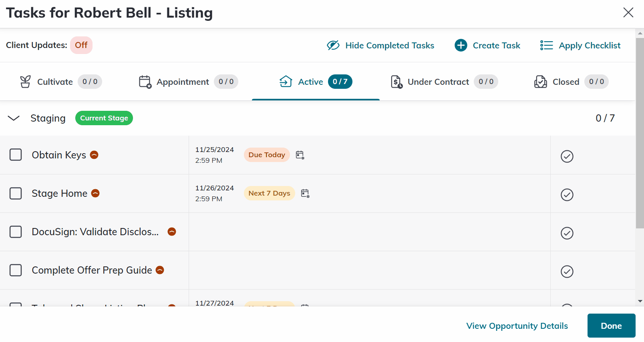Hide completed tasks using the eye toggle
The image size is (644, 342).
click(380, 46)
